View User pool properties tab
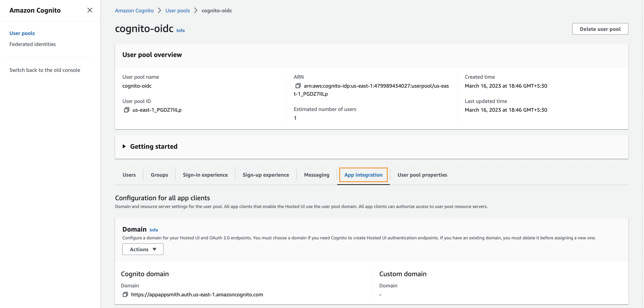This screenshot has width=644, height=308. (x=422, y=175)
